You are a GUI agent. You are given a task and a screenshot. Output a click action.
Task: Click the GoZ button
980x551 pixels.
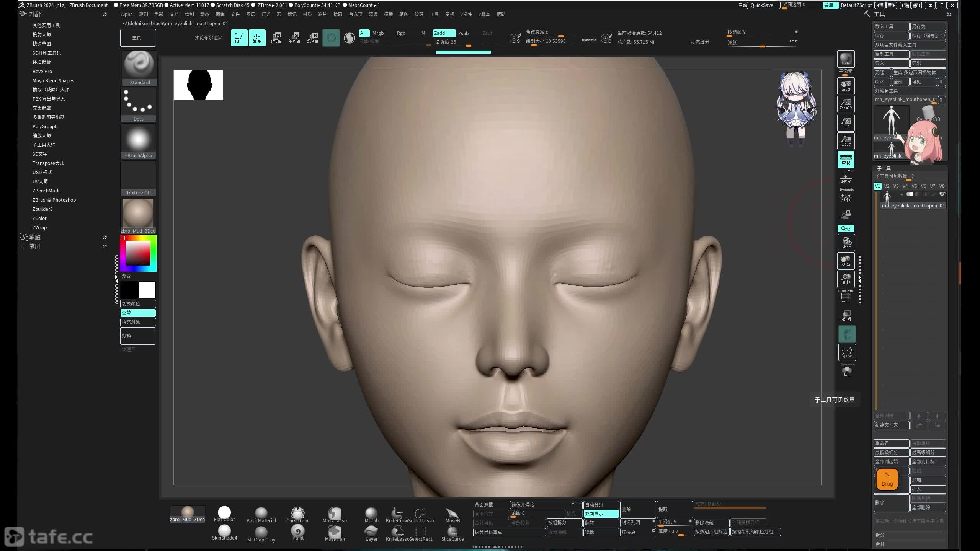click(x=882, y=82)
